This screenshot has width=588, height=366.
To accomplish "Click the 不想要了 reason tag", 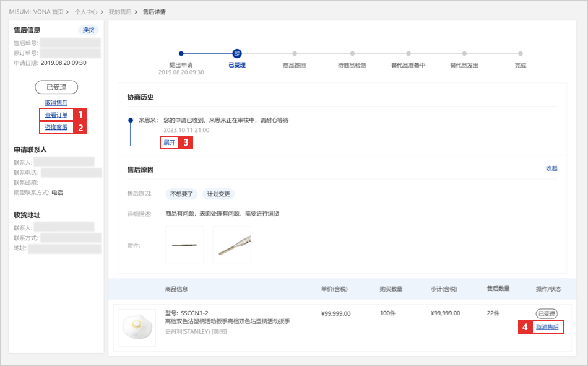I will (x=182, y=194).
